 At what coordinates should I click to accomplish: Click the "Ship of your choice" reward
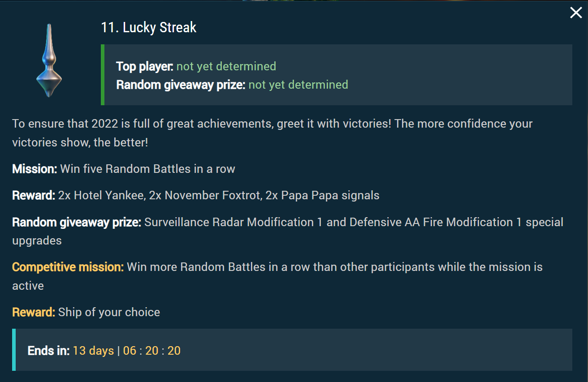tap(109, 312)
